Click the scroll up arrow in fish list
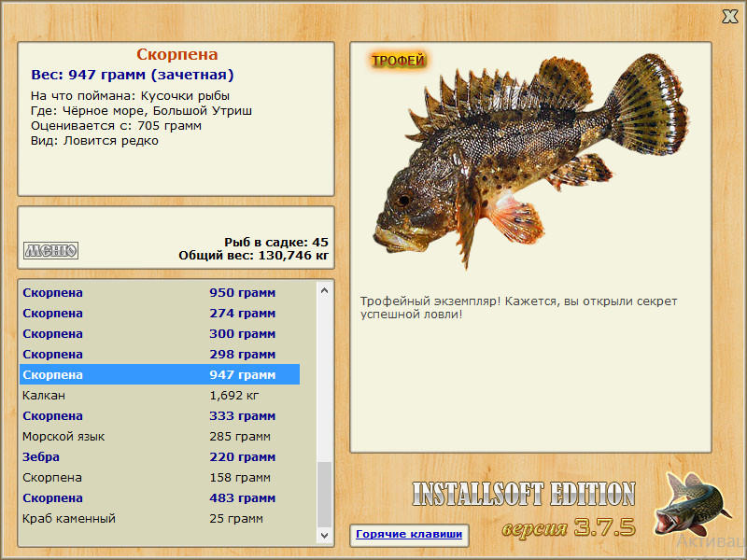Viewport: 747px width, 560px height. (324, 290)
